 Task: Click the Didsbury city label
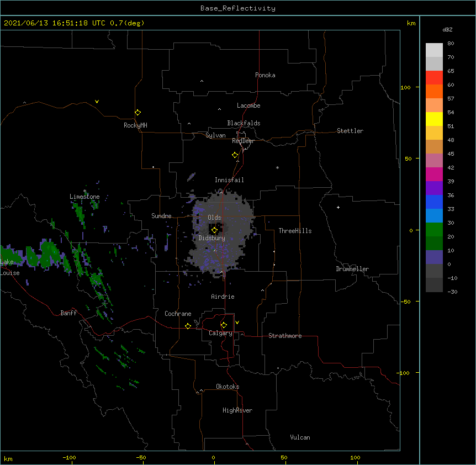pyautogui.click(x=212, y=238)
